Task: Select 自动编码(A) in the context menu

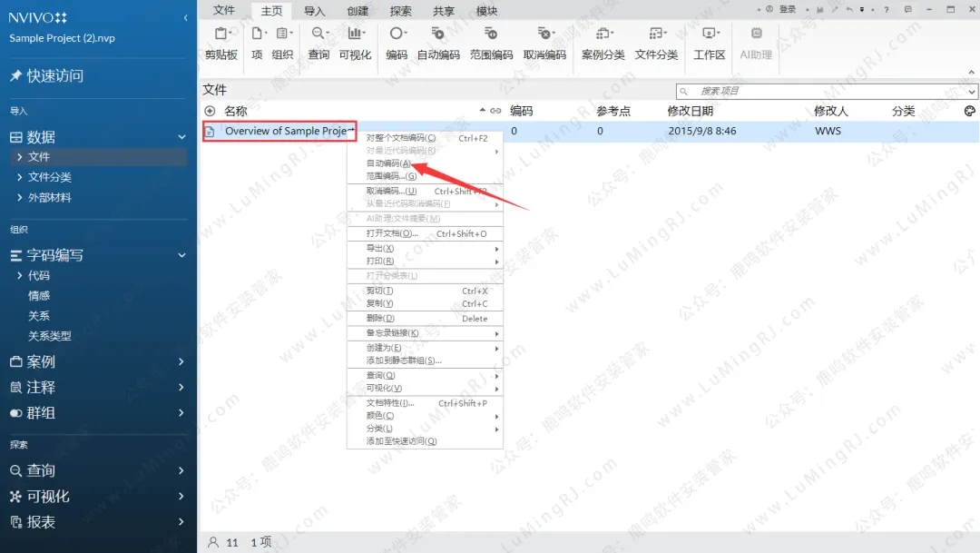Action: pyautogui.click(x=389, y=163)
